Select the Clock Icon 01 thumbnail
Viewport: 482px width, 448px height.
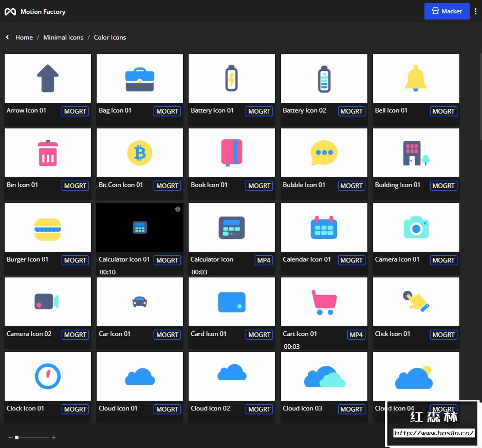click(48, 377)
